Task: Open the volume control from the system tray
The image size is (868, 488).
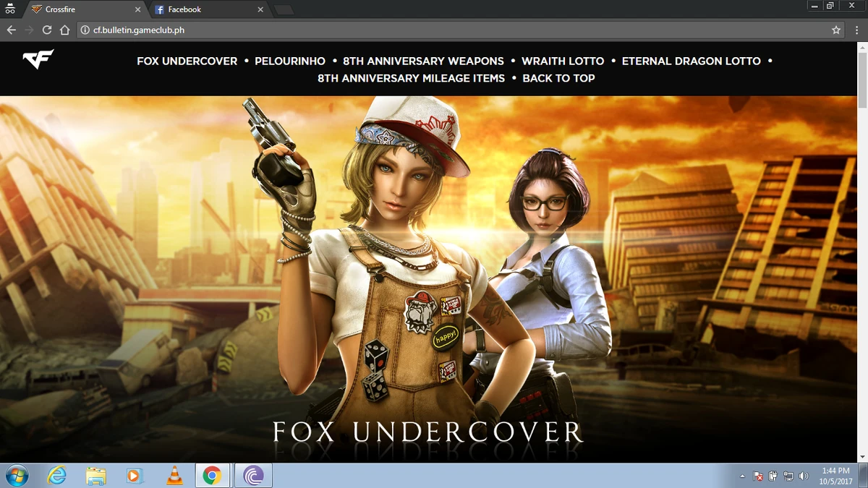Action: click(804, 476)
